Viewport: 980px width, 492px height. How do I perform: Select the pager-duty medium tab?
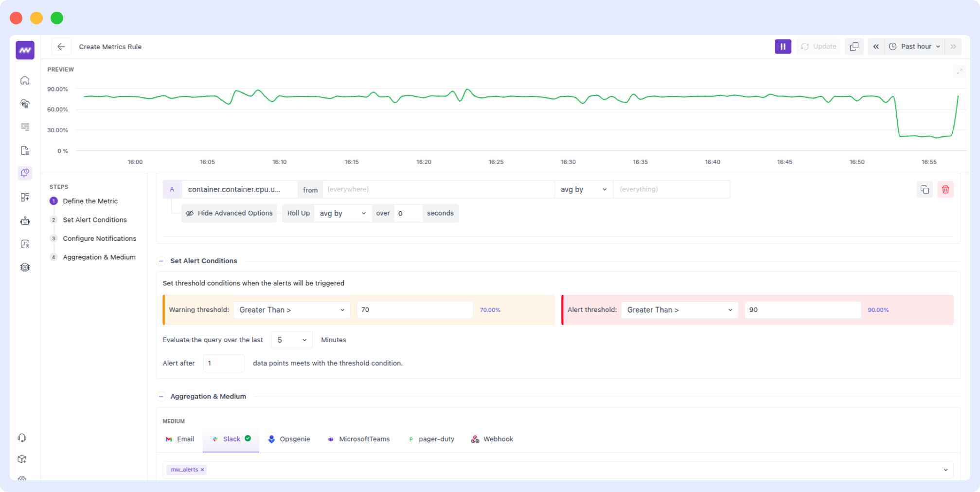[431, 439]
